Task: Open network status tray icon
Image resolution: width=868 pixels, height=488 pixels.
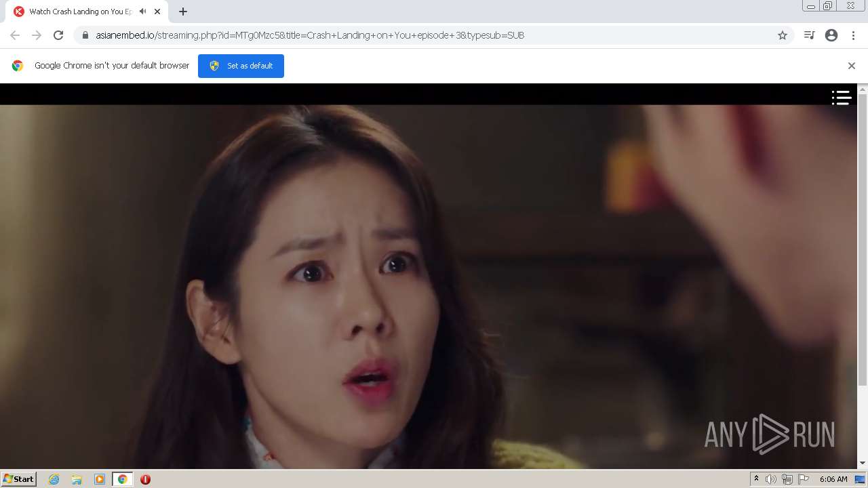Action: click(787, 479)
